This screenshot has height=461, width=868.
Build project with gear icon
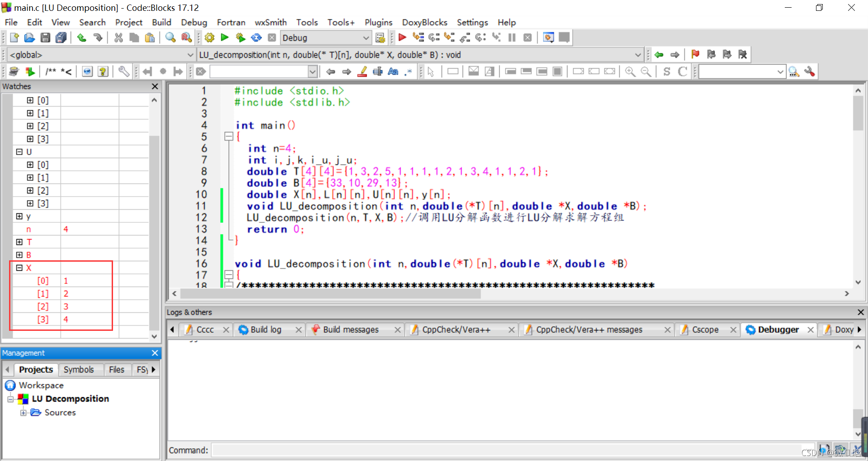[209, 38]
